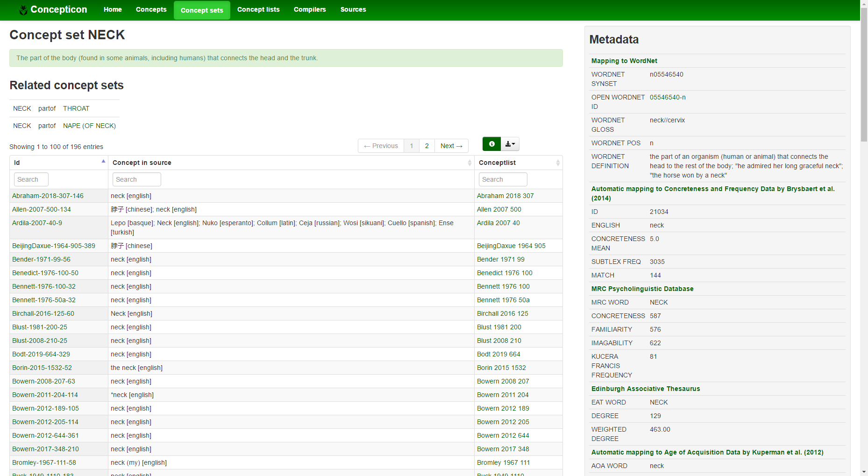Click the WordNet synset value n05546540
The width and height of the screenshot is (868, 476).
tap(667, 74)
